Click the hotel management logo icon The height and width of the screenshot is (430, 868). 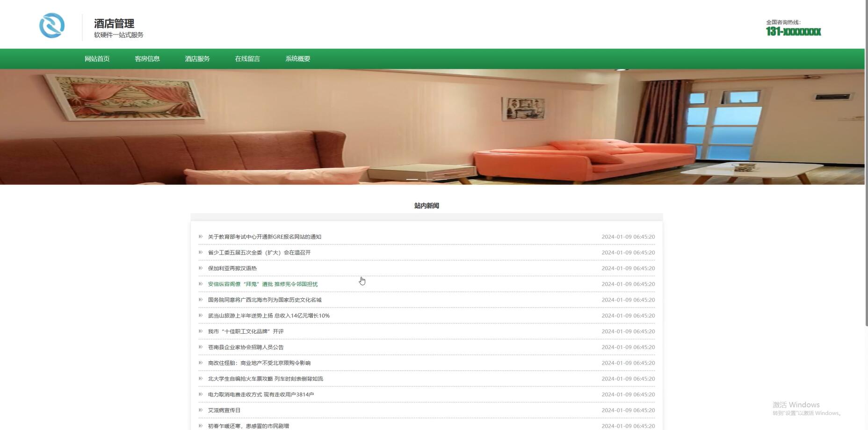[x=52, y=26]
